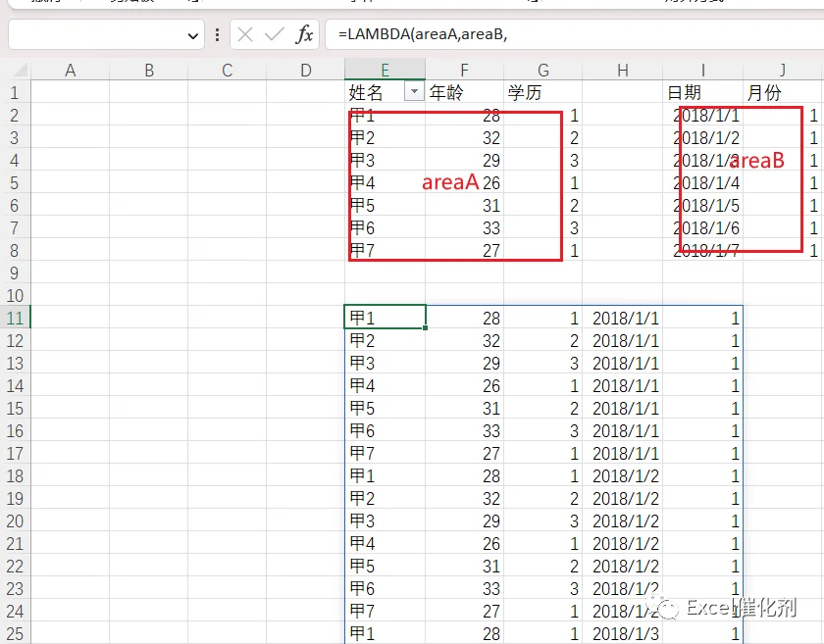Select row 9 header
The width and height of the screenshot is (824, 644).
point(15,272)
